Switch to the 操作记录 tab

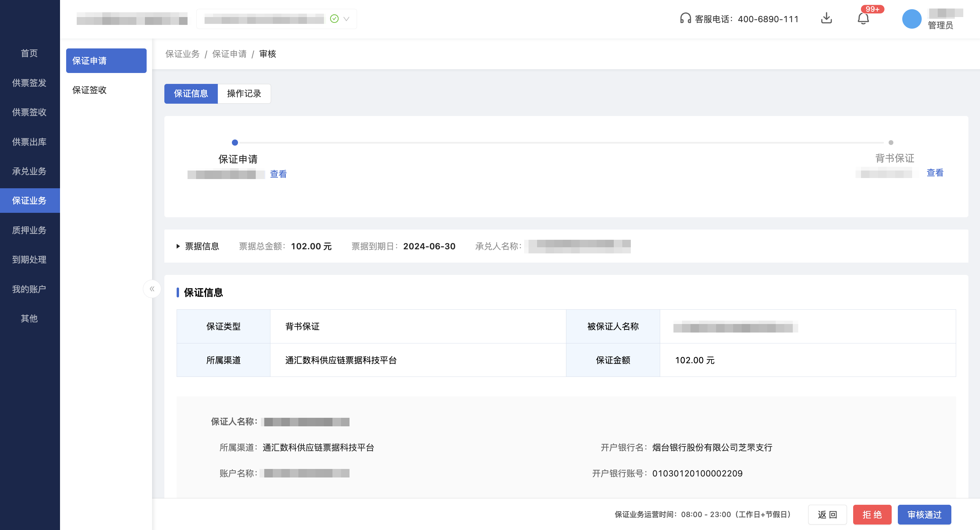(x=244, y=93)
